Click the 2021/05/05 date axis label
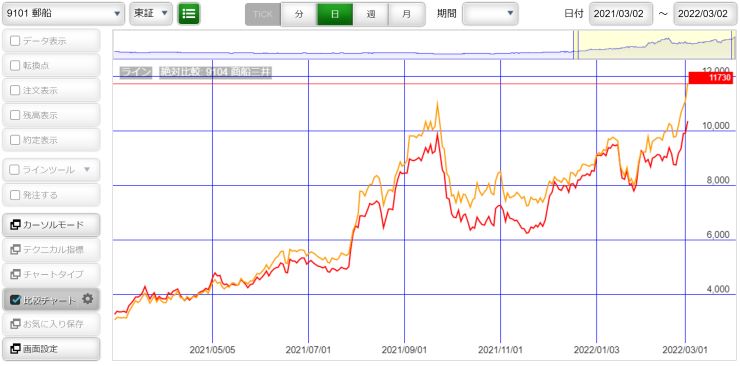Screen dimensions: 740x366 pyautogui.click(x=212, y=350)
